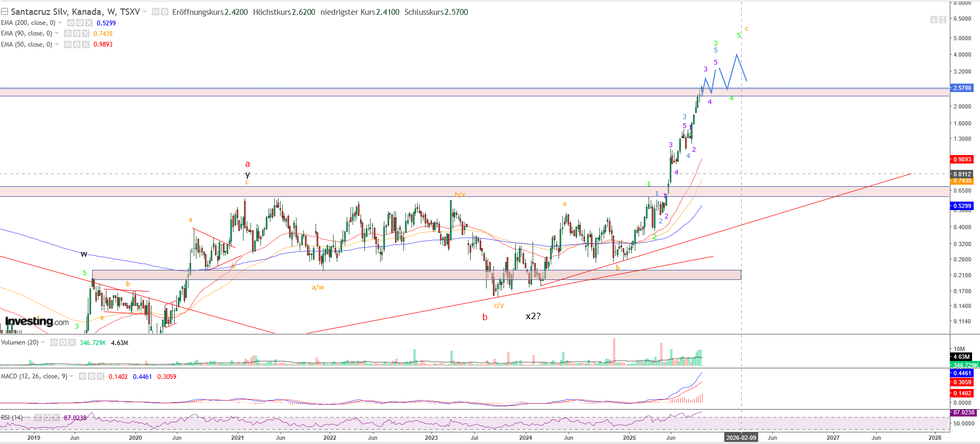Select the 2026-02-09 date marker on time axis
The image size is (980, 444).
coord(741,437)
